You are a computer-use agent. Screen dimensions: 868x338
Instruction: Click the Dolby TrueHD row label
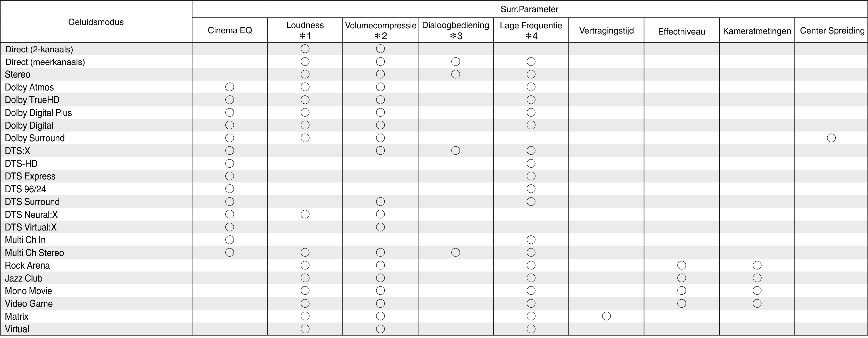[x=32, y=100]
